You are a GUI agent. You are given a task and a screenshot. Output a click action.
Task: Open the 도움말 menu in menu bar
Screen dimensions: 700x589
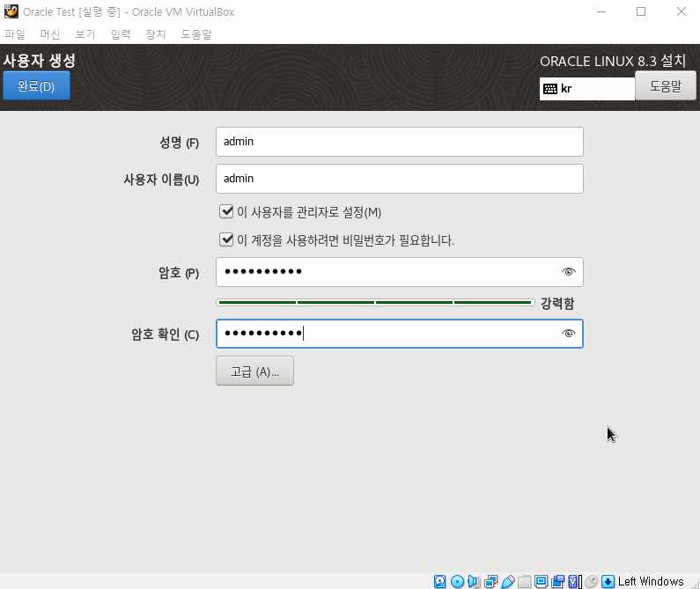[x=196, y=34]
